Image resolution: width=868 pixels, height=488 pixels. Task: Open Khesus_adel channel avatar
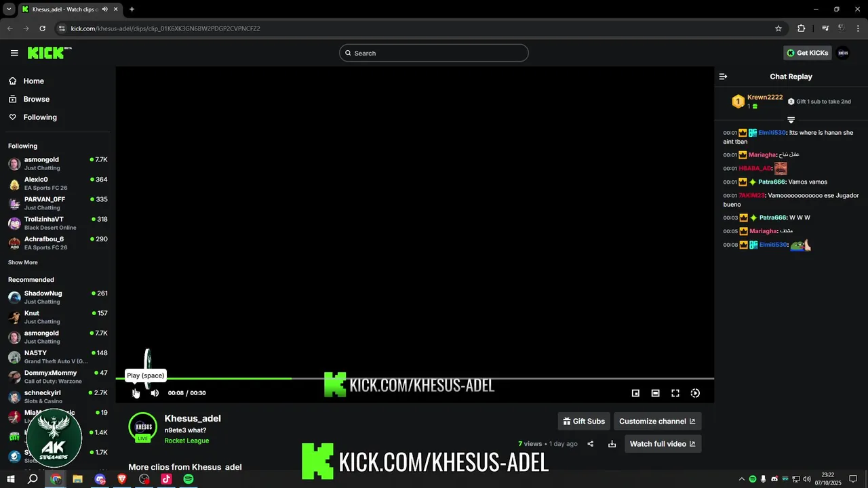click(143, 427)
